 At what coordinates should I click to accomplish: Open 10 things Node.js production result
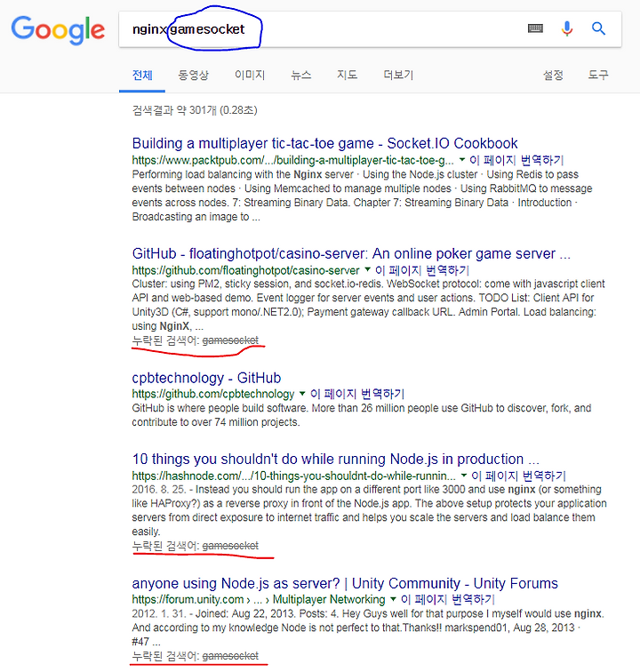point(336,459)
